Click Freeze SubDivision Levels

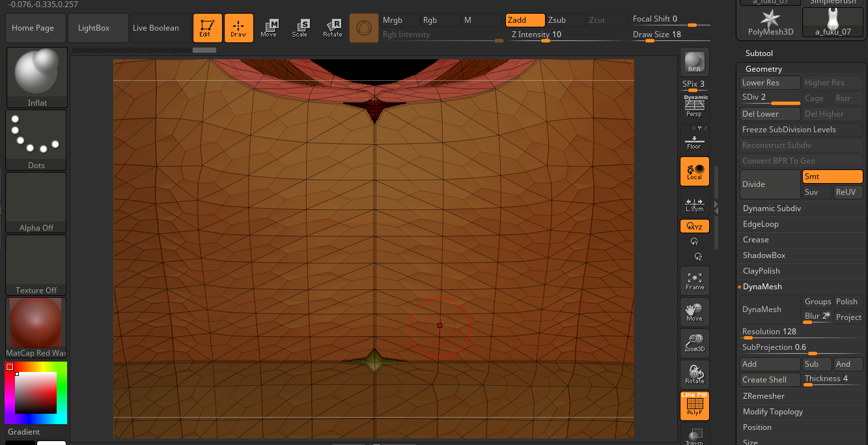coord(802,130)
